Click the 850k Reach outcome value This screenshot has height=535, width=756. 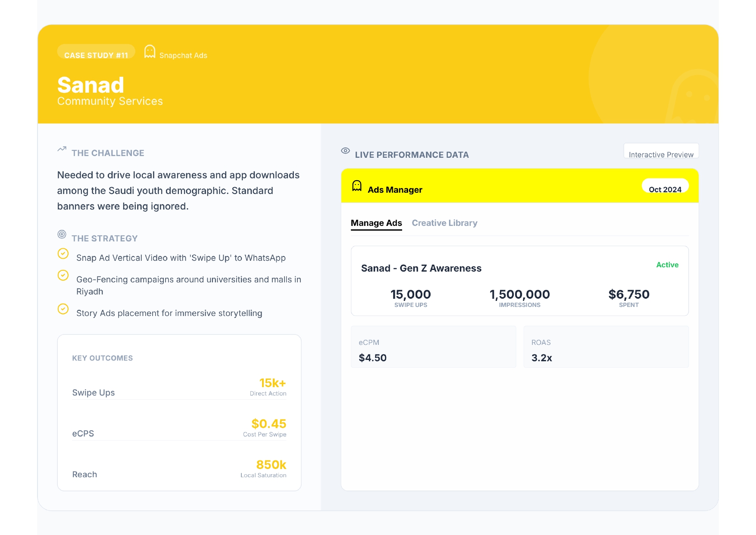click(271, 465)
